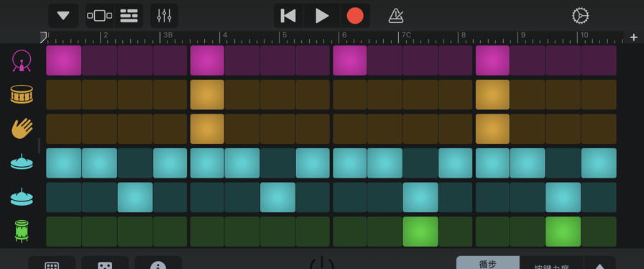Toggle the metronome on or off

[396, 16]
